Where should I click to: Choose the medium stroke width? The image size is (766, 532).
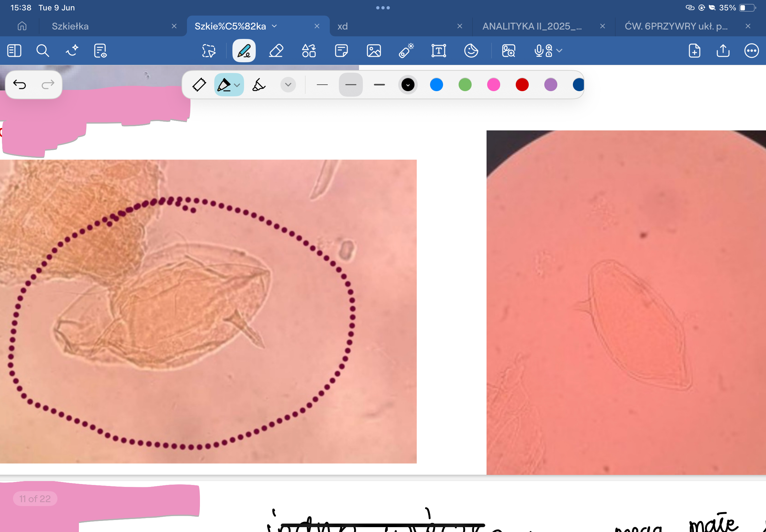pos(351,85)
